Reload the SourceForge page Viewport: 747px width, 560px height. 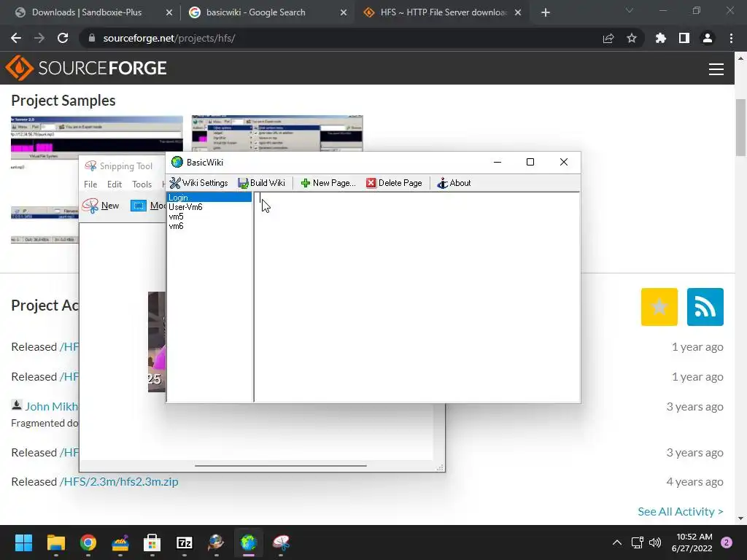tap(63, 38)
